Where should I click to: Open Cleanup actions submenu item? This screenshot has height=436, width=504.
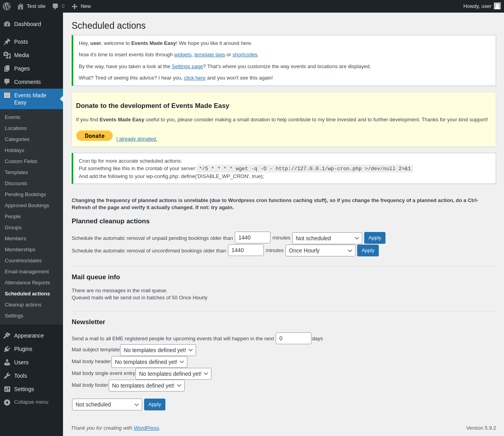[23, 305]
